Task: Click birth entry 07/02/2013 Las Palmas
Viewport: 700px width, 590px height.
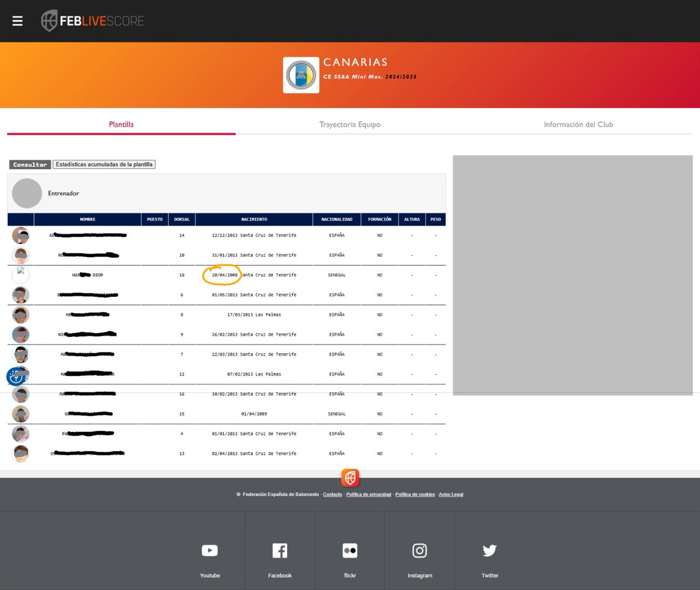Action: click(x=254, y=374)
